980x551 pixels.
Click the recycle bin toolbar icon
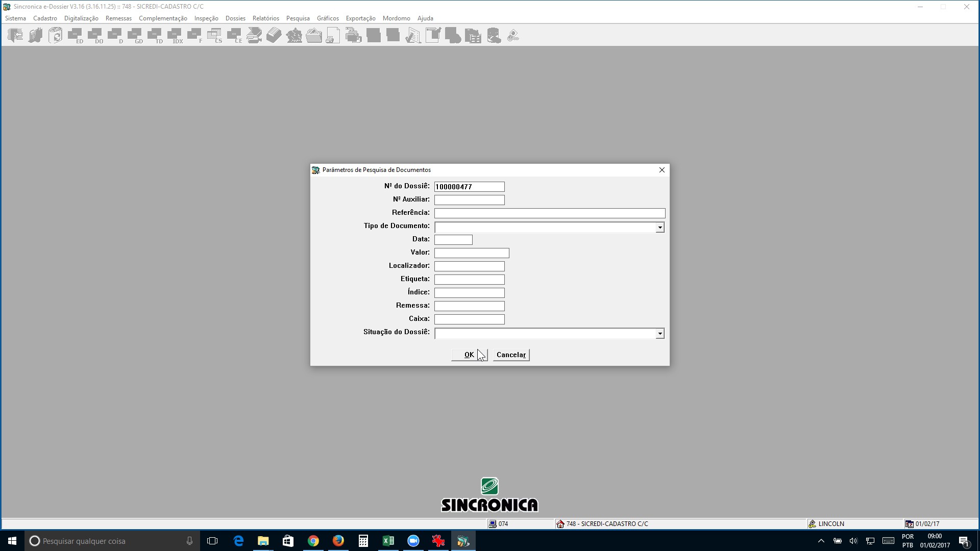point(55,36)
